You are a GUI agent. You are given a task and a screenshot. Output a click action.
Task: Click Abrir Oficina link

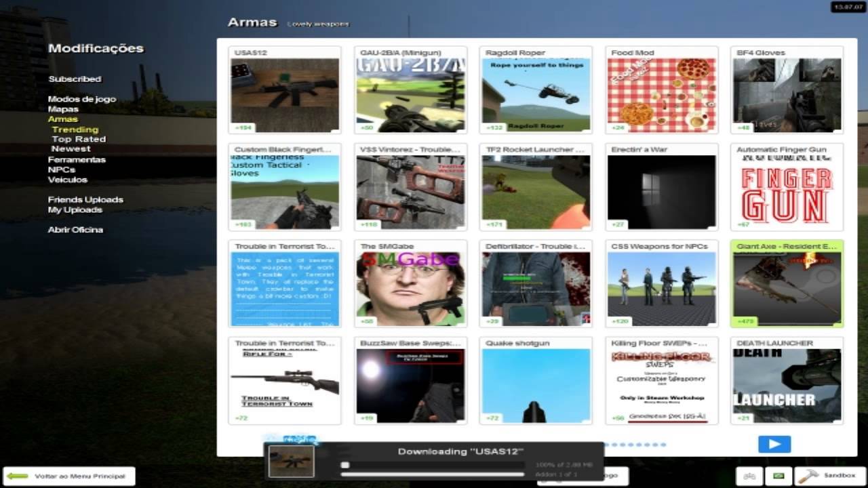[x=75, y=230]
